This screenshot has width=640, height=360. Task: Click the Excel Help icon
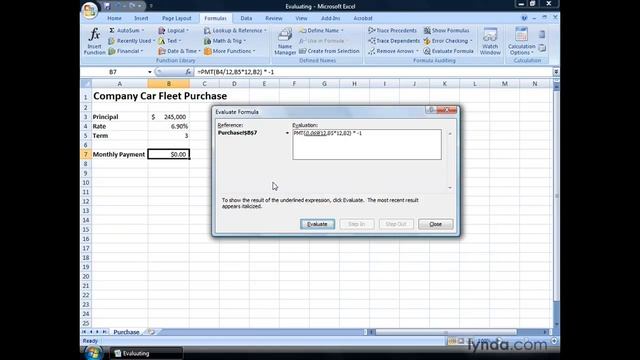point(524,18)
